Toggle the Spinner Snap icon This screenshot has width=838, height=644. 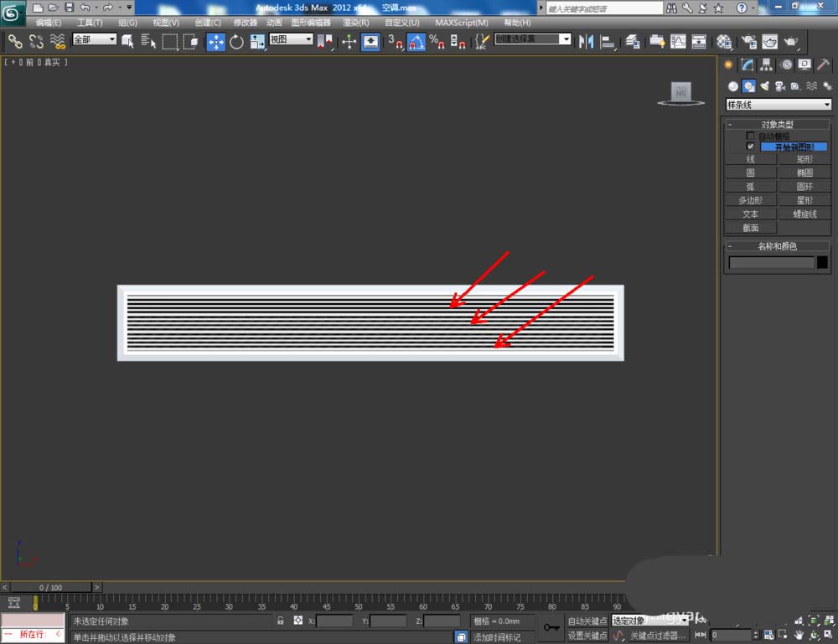[458, 42]
